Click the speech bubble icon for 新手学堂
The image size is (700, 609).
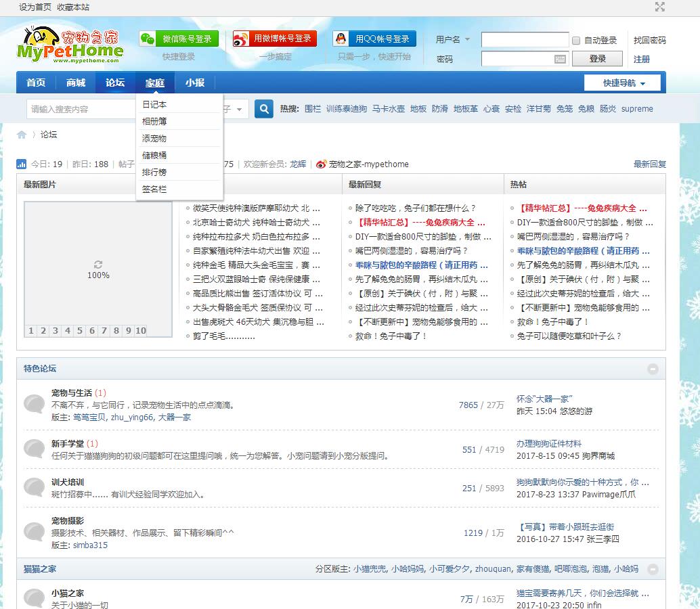click(34, 449)
